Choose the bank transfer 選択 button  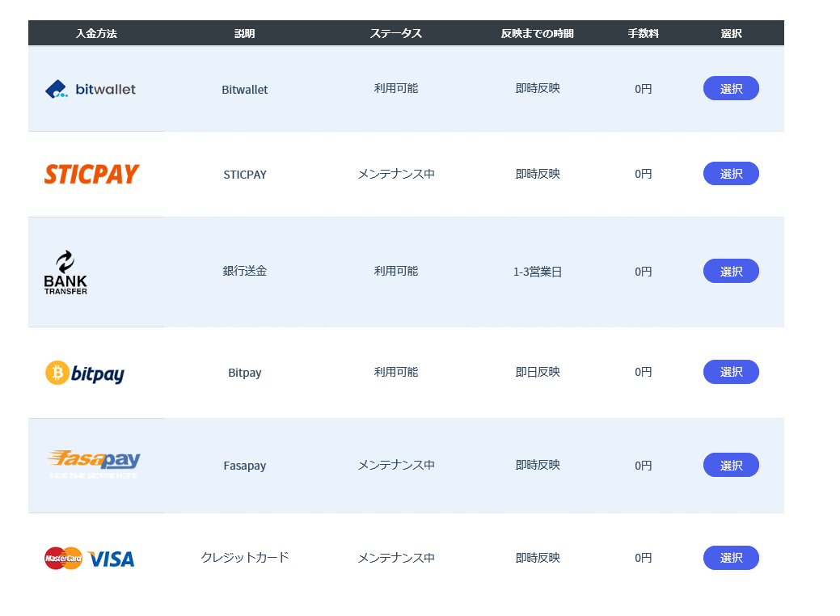[731, 271]
